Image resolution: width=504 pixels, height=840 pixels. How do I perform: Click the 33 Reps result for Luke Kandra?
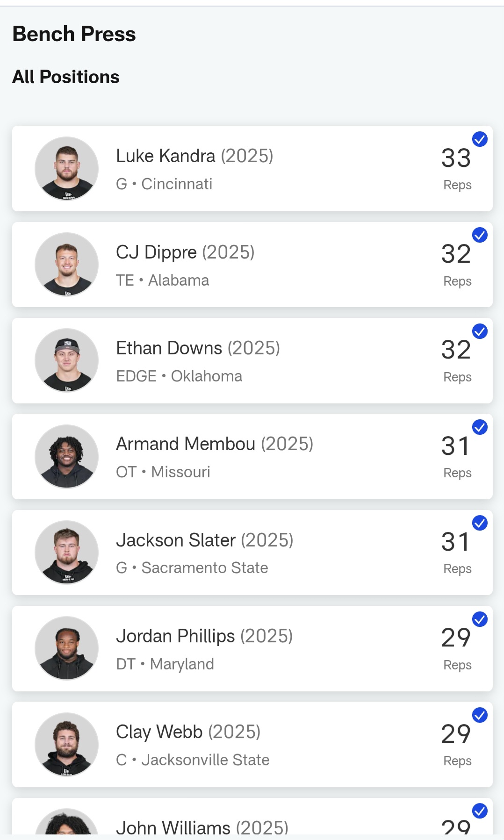[457, 168]
